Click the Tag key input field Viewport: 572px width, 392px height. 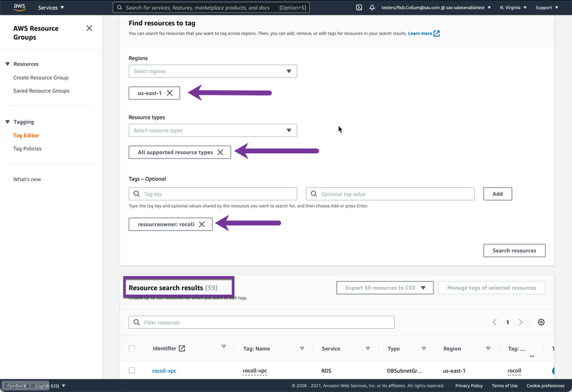coord(218,194)
